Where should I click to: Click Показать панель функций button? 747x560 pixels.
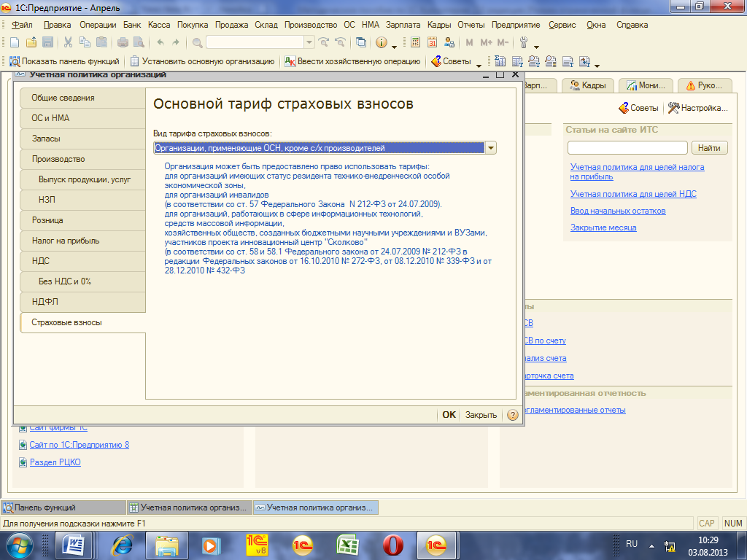tap(64, 61)
